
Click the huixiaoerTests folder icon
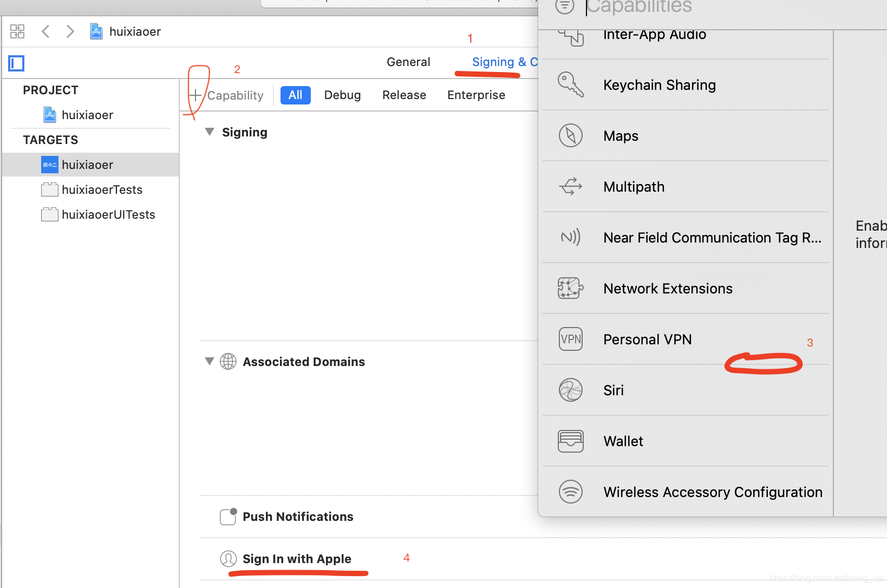click(x=50, y=190)
